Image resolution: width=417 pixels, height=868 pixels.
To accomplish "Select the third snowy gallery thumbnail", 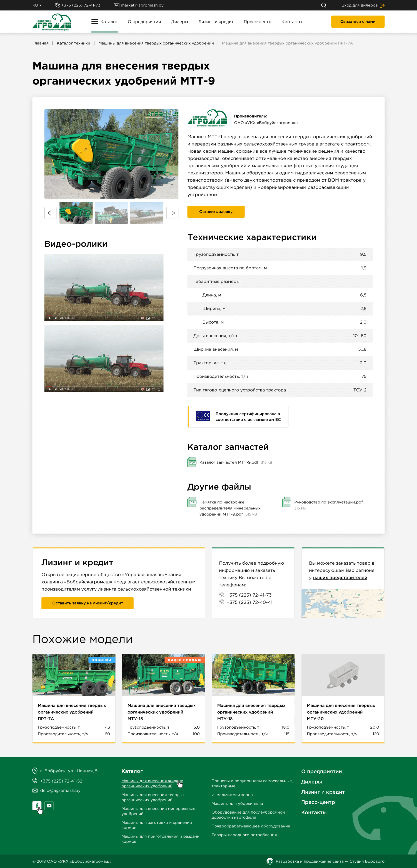I will (x=147, y=213).
